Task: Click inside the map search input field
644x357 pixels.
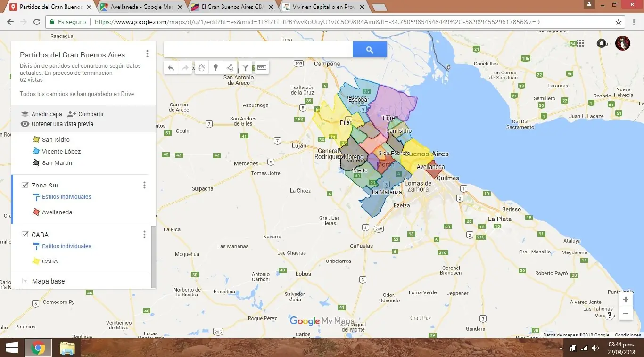Action: click(x=258, y=49)
